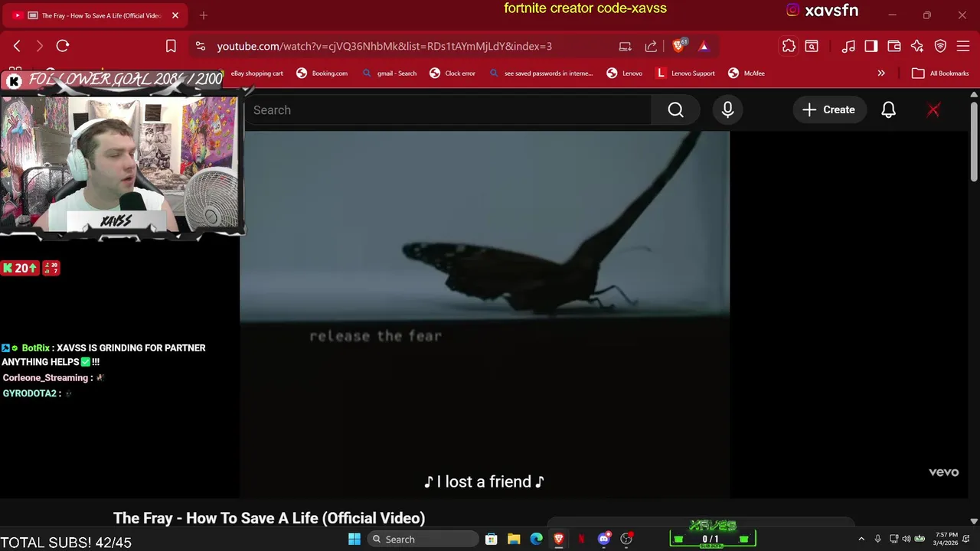Install-app icon in the address bar

[x=625, y=46]
